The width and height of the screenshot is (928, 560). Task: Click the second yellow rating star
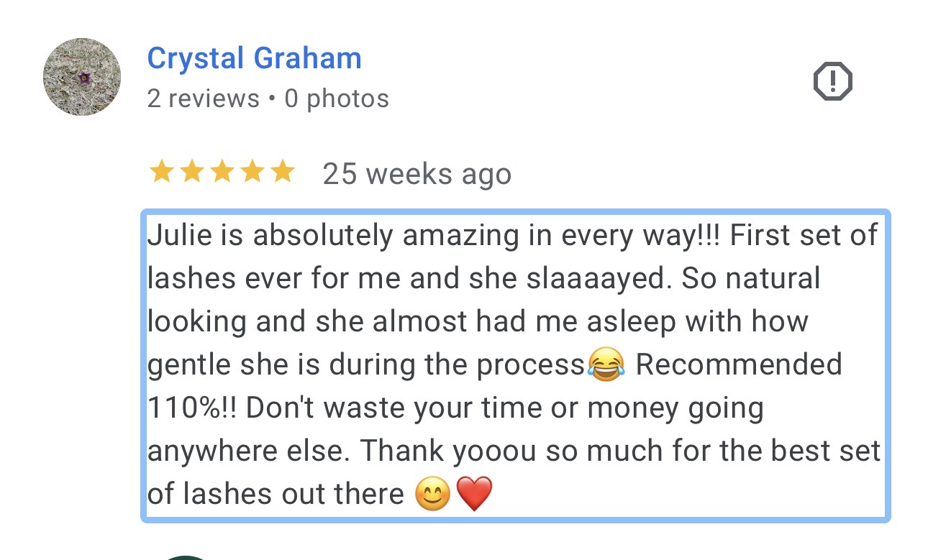pyautogui.click(x=191, y=173)
